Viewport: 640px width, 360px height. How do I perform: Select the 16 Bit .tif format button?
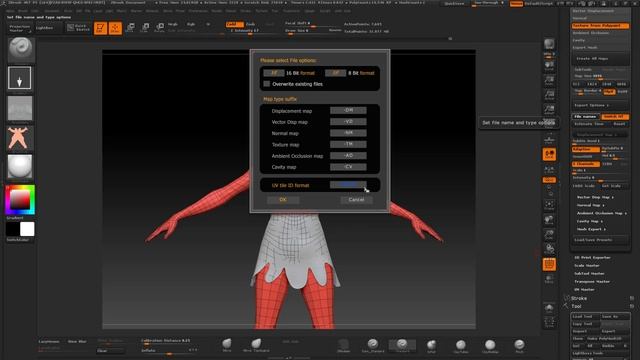pyautogui.click(x=274, y=73)
